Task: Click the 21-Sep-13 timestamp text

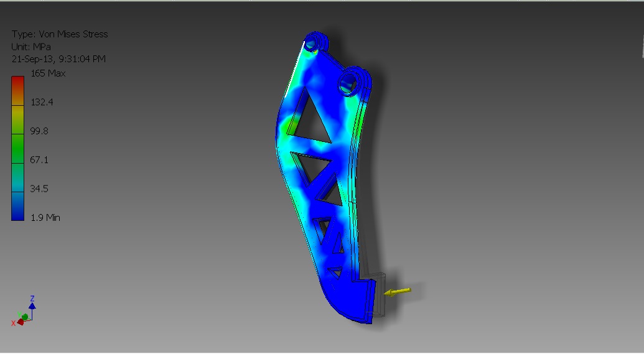Action: pos(58,58)
